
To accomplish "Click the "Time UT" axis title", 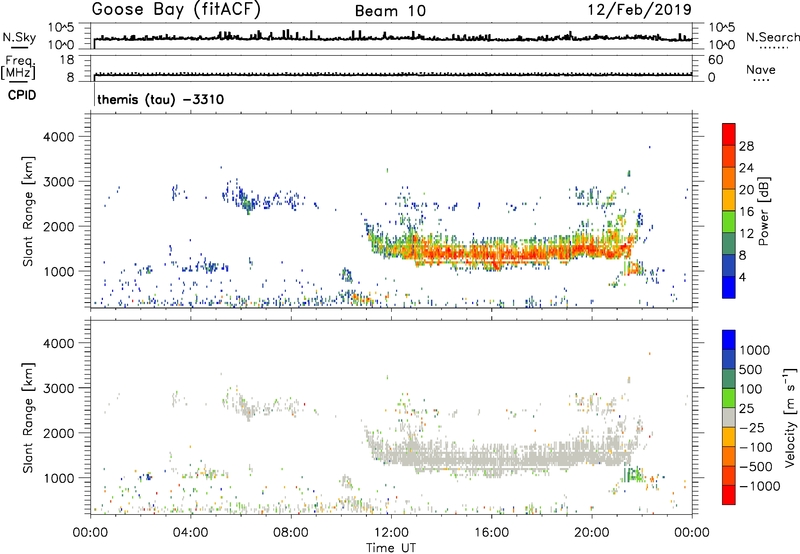I will click(391, 547).
